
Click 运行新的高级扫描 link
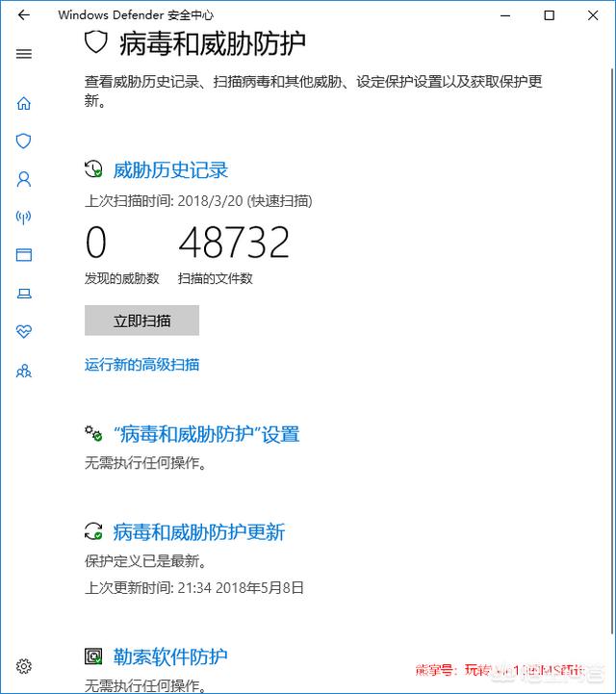[x=141, y=365]
